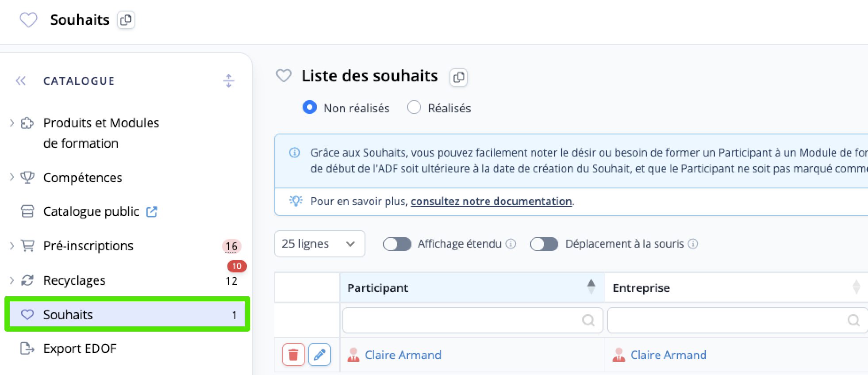The image size is (868, 375).
Task: Click copy icon beside Liste des souhaits
Action: pos(459,77)
